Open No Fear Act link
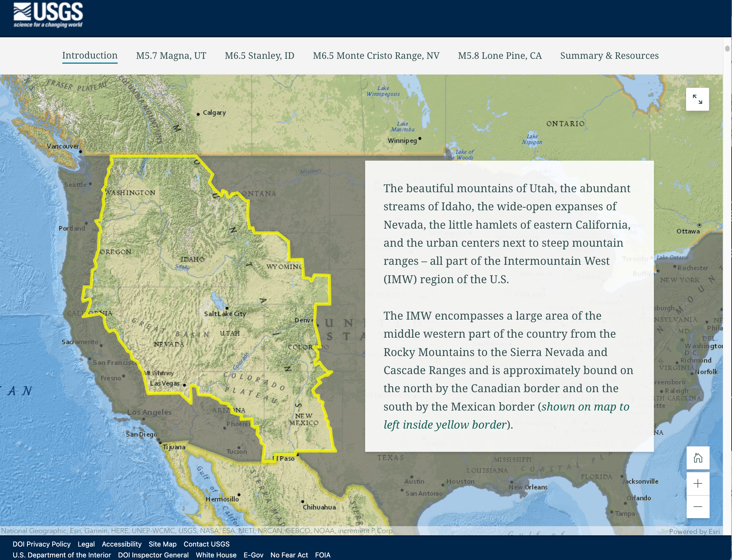Viewport: 732px width, 560px height. 289,555
